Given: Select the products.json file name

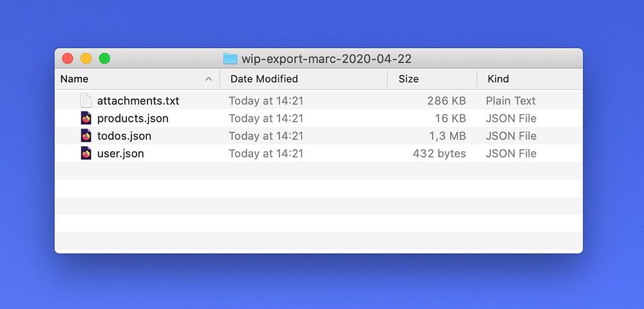Looking at the screenshot, I should pyautogui.click(x=133, y=118).
